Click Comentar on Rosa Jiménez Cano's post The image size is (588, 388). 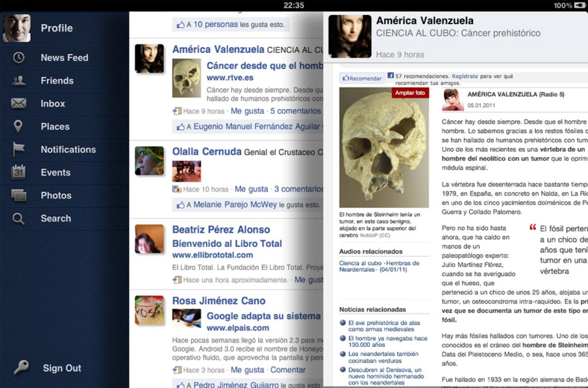coord(288,370)
